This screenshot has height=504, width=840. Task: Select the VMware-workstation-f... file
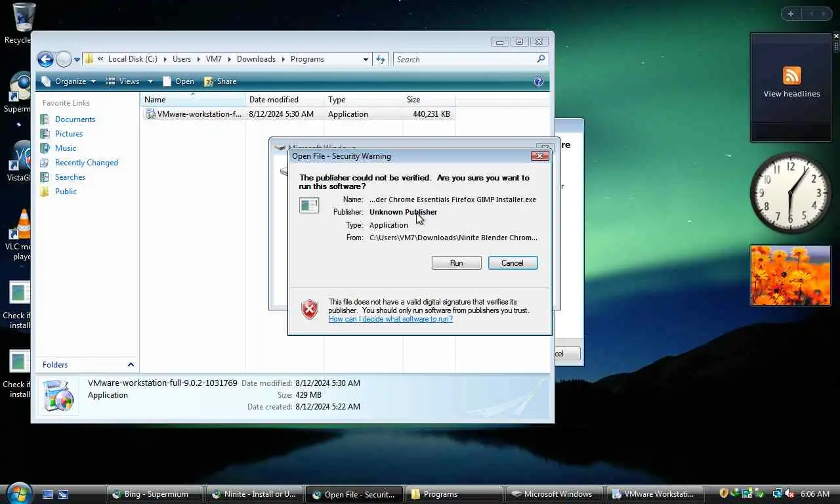299,114
